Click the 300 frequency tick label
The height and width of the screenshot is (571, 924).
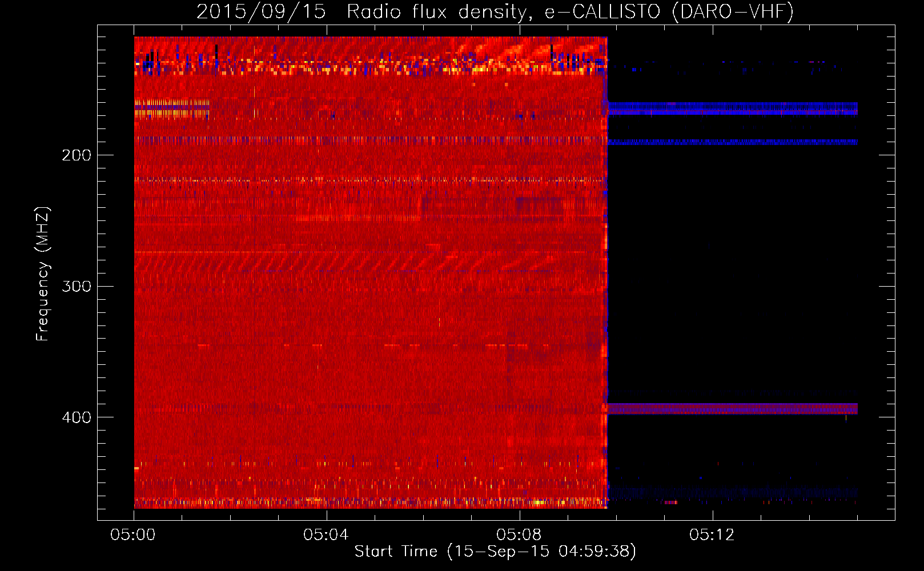pos(77,286)
